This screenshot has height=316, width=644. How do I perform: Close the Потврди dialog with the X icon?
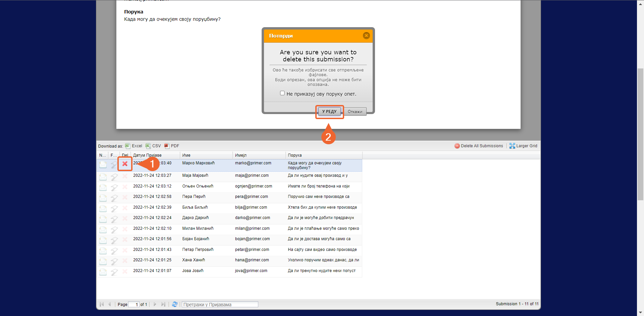tap(366, 36)
